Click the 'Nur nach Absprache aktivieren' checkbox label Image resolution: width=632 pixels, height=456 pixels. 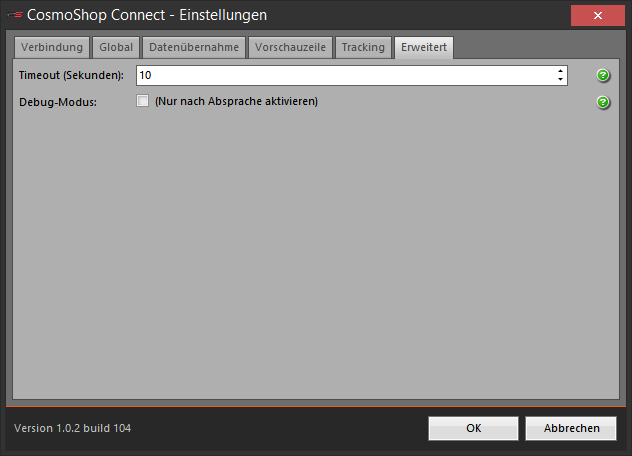[x=237, y=101]
